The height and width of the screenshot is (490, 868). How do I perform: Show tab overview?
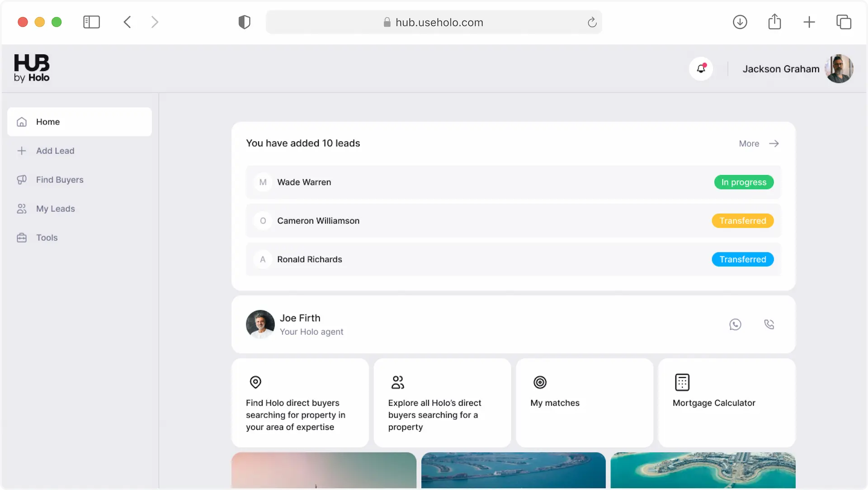(844, 22)
